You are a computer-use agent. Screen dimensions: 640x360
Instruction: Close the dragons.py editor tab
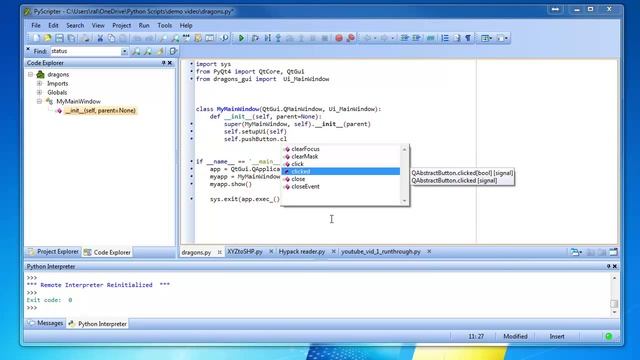tap(220, 252)
